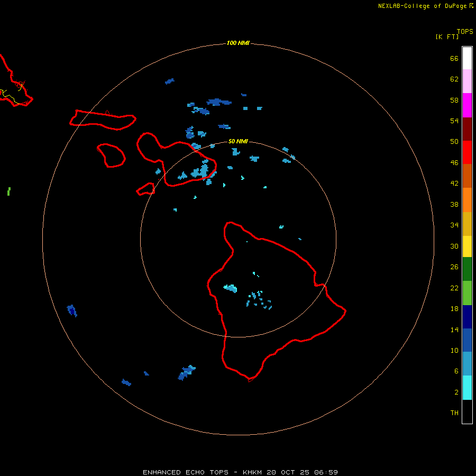476x476 pixels.
Task: Click the light orange legend swatch
Action: [x=467, y=200]
